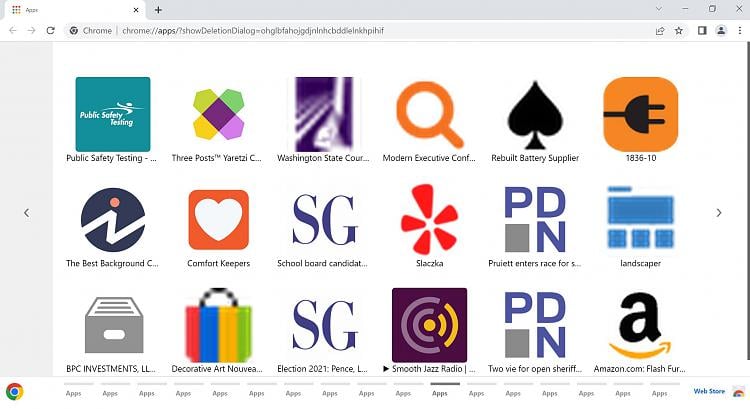Reload the current page
This screenshot has height=409, width=750.
tap(50, 31)
